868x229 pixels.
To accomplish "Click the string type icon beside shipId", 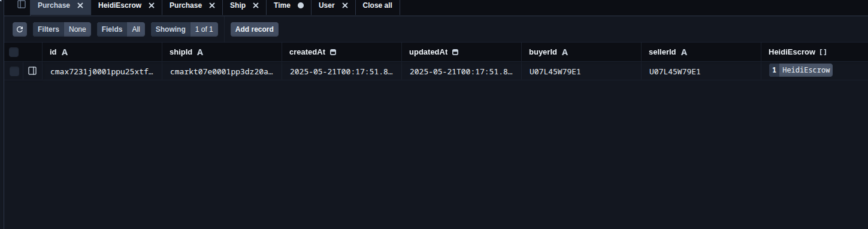I will pyautogui.click(x=200, y=52).
